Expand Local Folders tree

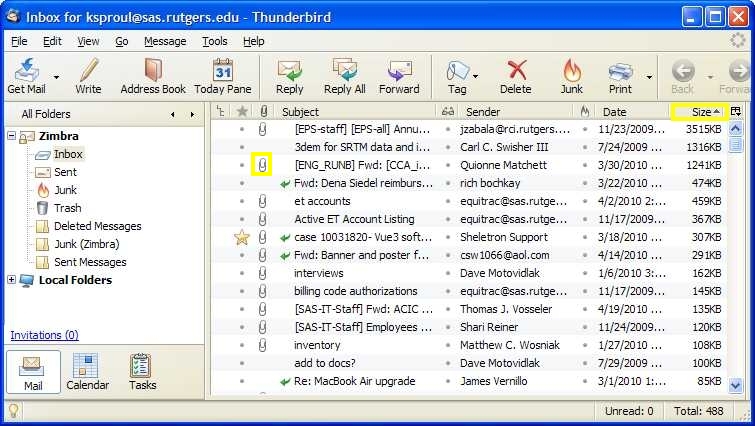coord(12,280)
